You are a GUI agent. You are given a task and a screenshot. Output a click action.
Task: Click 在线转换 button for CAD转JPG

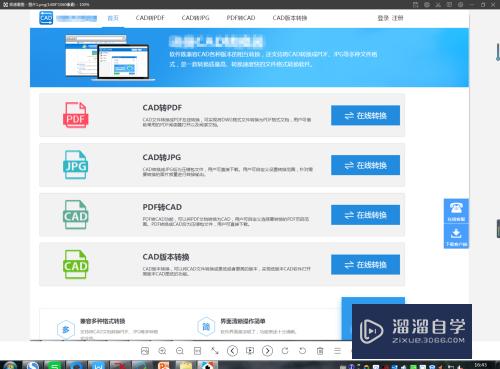(365, 165)
